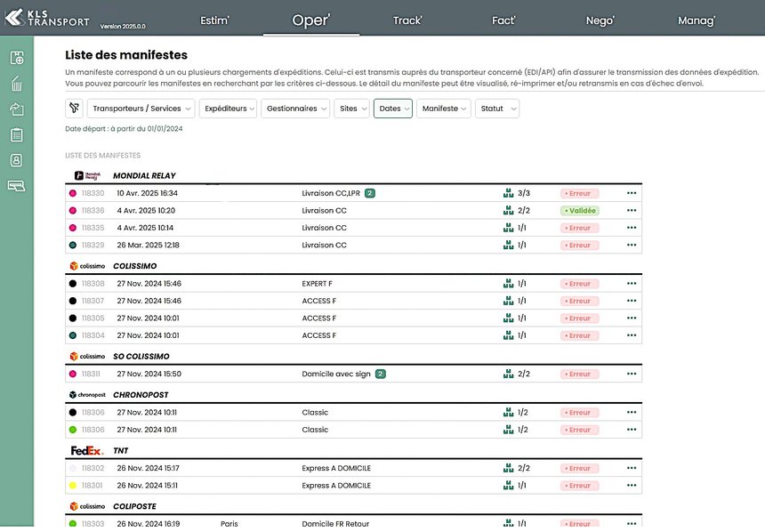Screen dimensions: 765x532
Task: Click the KLS Transport logo
Action: click(x=46, y=20)
